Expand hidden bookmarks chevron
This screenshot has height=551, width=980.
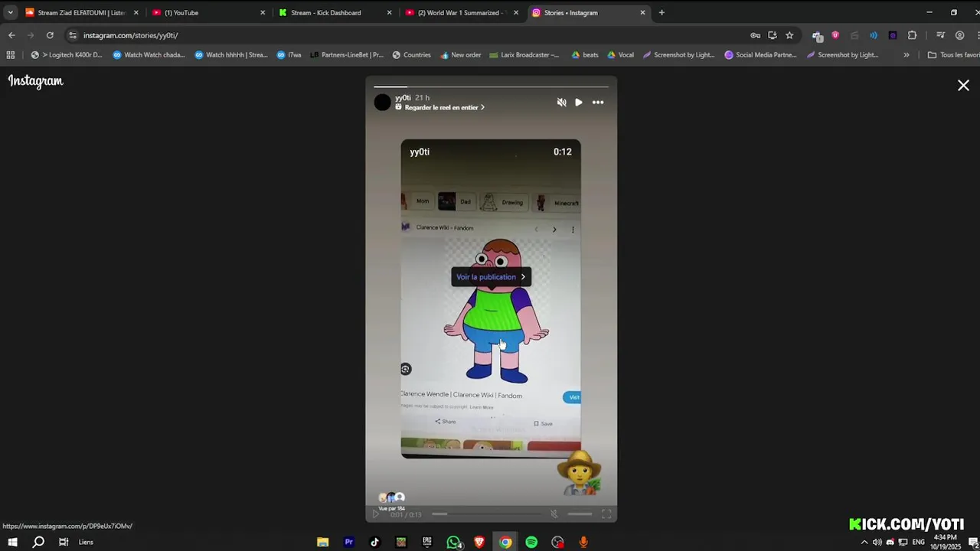point(906,55)
